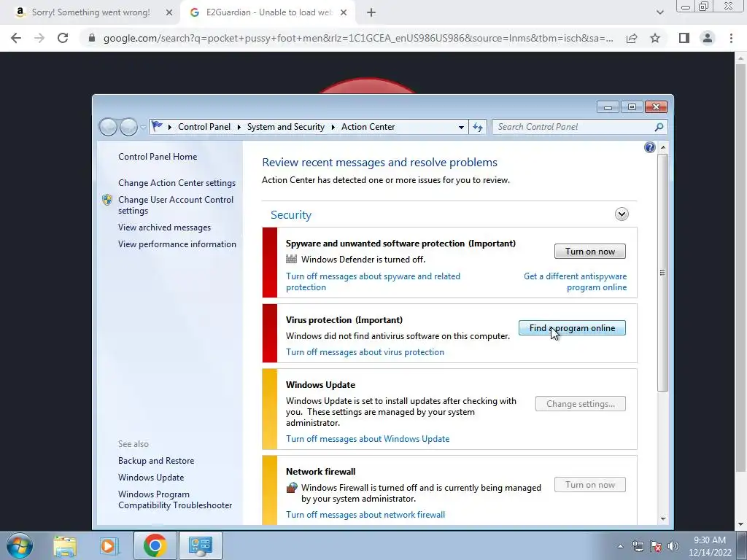Open recent pages dropdown beside nav buttons
Viewport: 747px width, 560px height.
[x=143, y=127]
